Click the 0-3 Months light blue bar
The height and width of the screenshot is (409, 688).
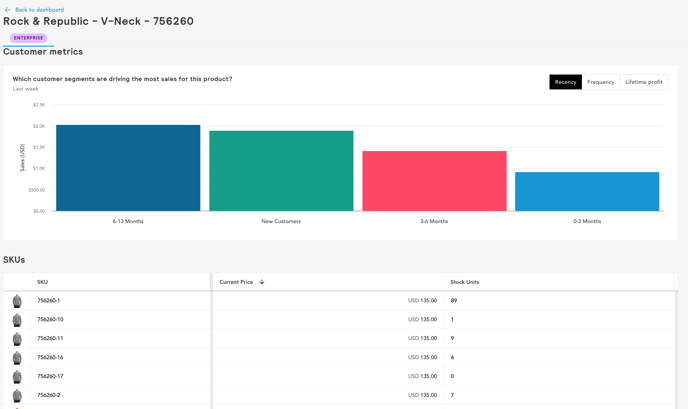point(587,191)
